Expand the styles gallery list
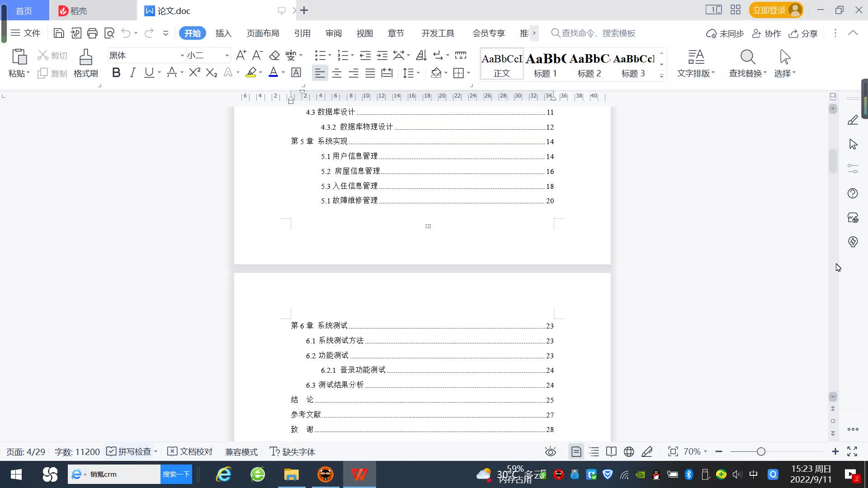The image size is (868, 488). pos(661,76)
